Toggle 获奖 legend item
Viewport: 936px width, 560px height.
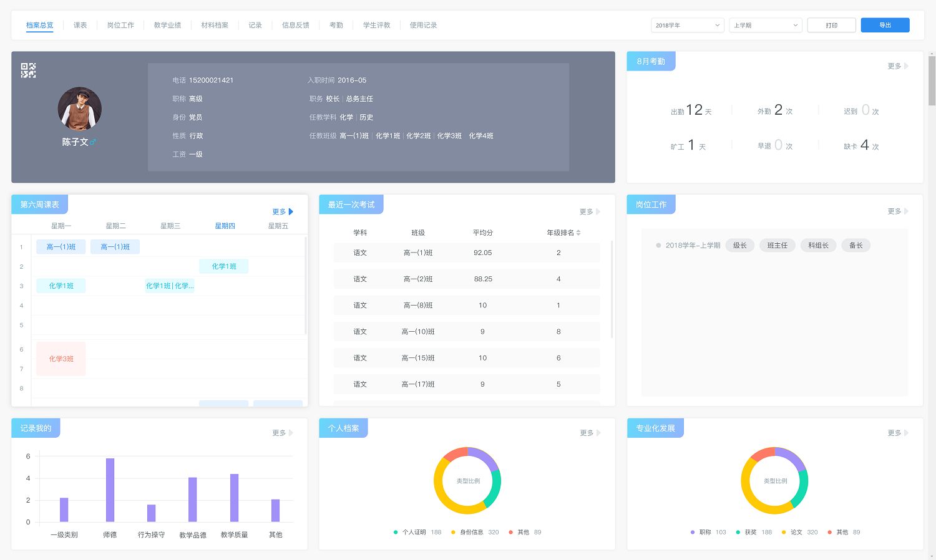(x=754, y=533)
